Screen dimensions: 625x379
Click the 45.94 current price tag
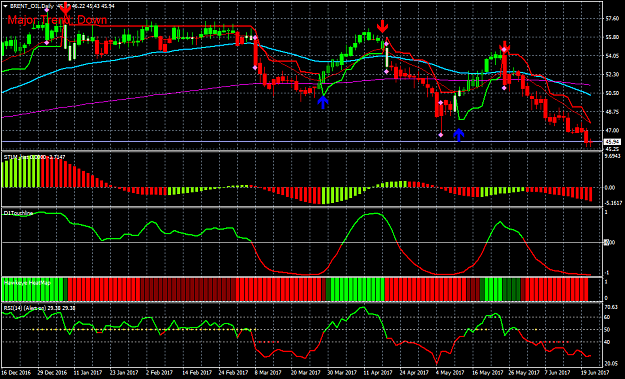pyautogui.click(x=612, y=141)
